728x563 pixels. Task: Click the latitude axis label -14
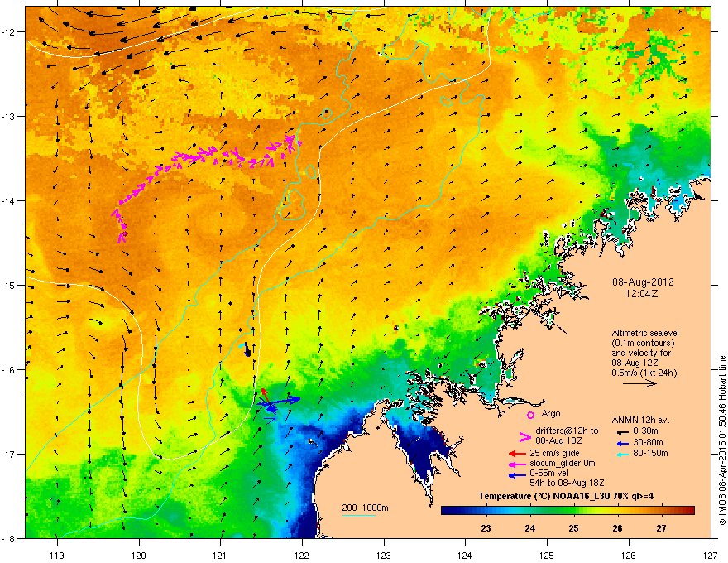pyautogui.click(x=9, y=201)
